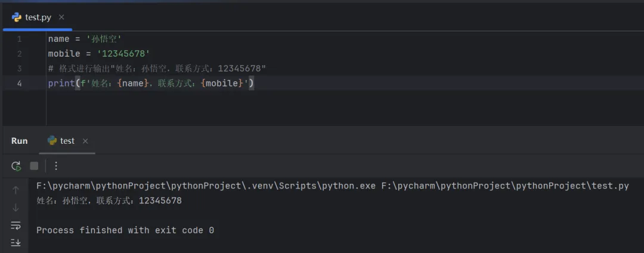Viewport: 644px width, 253px height.
Task: Click line number 4 in gutter
Action: tap(20, 84)
